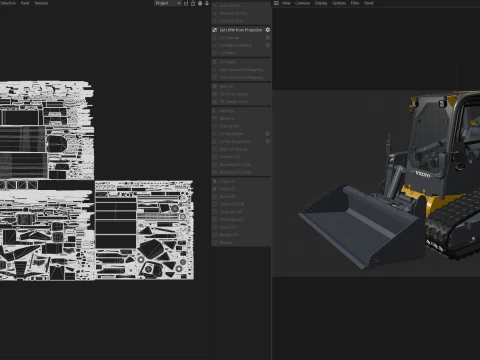Open options gear for Set UVW from Projection
Viewport: 480px width, 360px height.
pyautogui.click(x=267, y=30)
